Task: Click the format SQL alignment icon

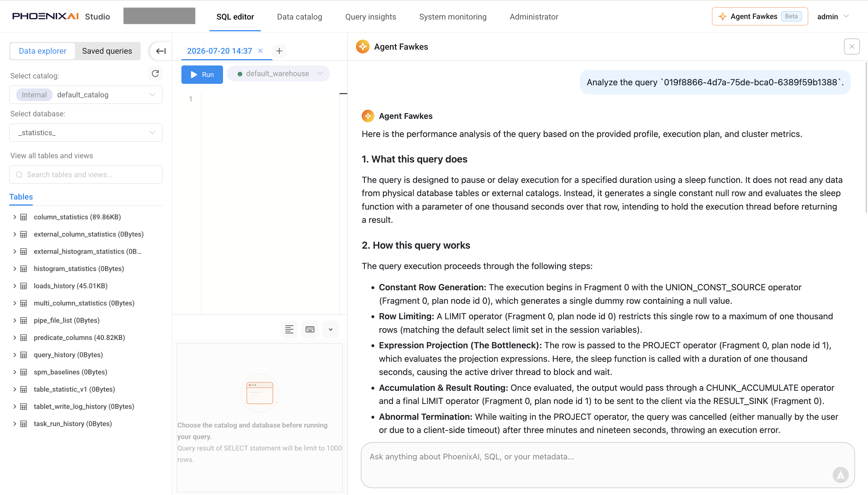Action: [x=289, y=329]
